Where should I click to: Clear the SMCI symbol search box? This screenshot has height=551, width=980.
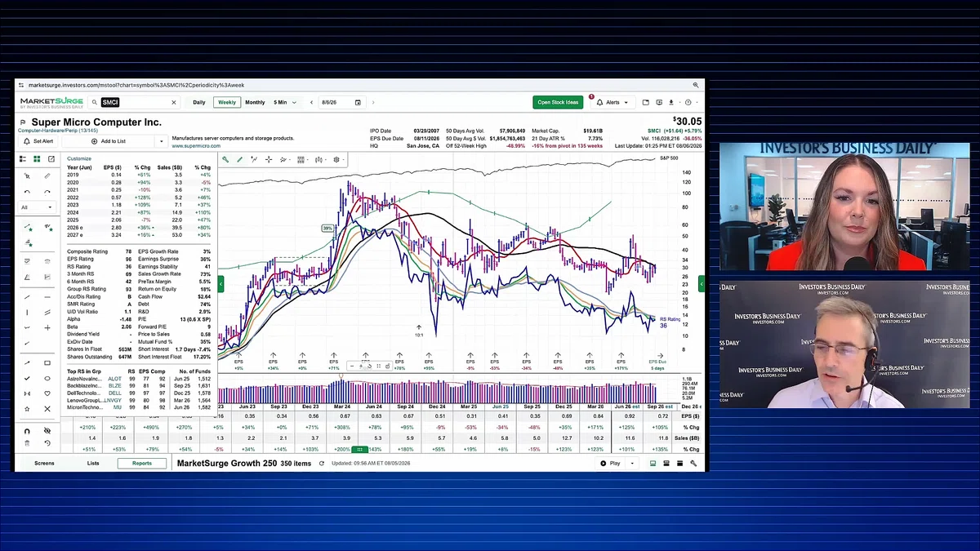[x=173, y=103]
